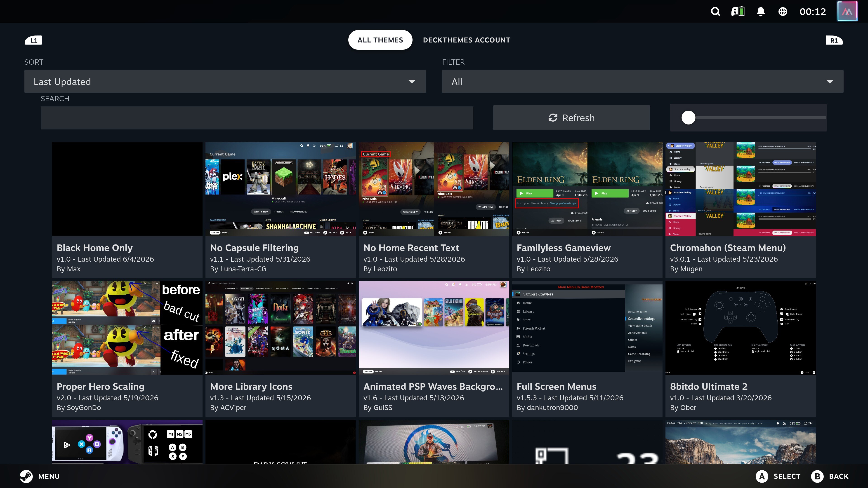
Task: Select the No Home Recent Text title
Action: 411,248
